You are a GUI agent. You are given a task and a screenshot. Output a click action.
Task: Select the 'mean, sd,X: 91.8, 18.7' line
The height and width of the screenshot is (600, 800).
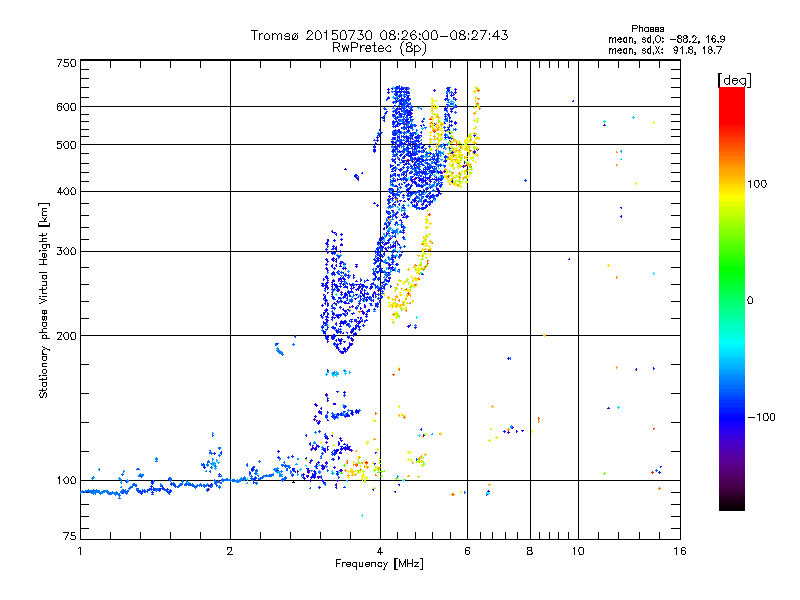(665, 50)
